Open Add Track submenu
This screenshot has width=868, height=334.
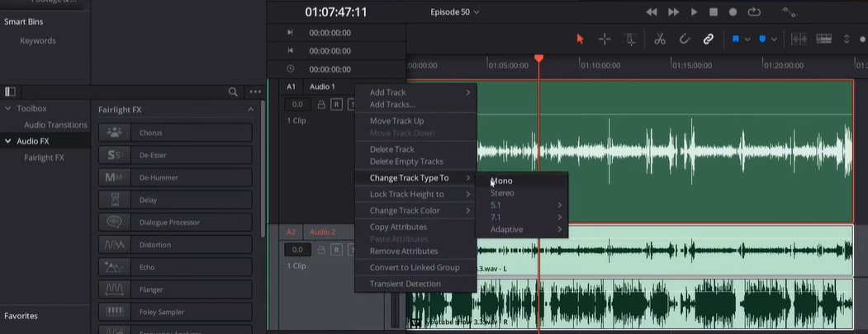point(415,92)
